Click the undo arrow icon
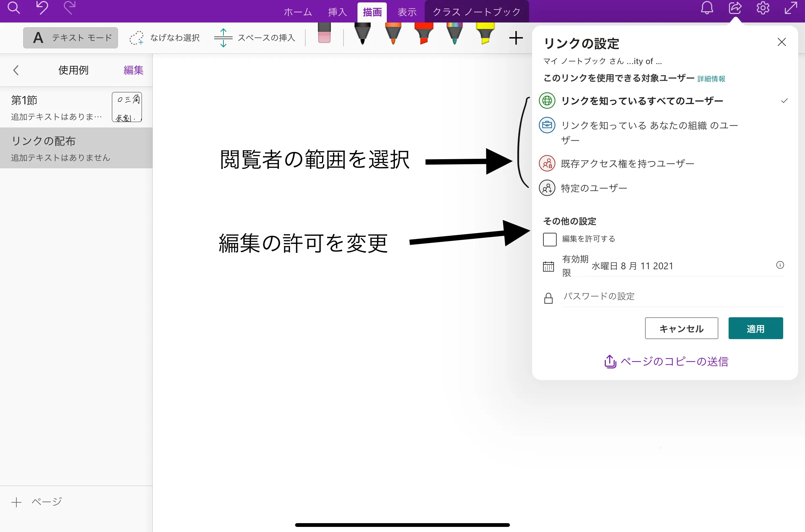Viewport: 805px width, 532px height. 42,8
